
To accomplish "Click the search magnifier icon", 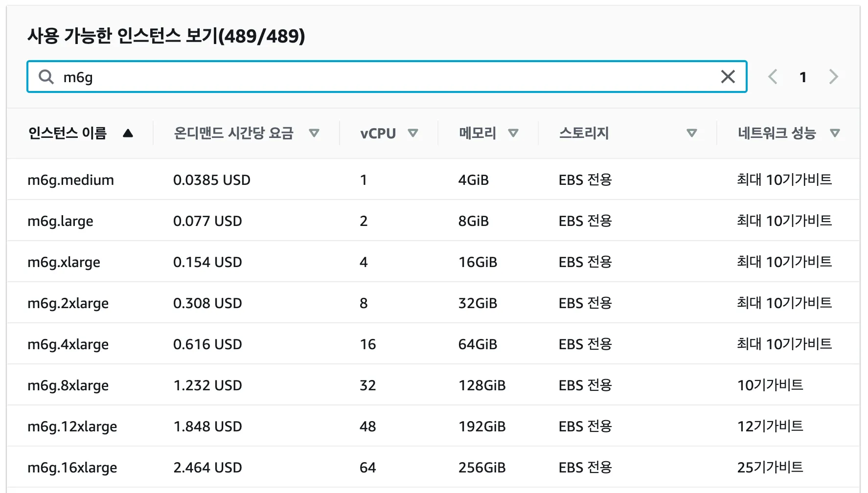I will (x=46, y=77).
